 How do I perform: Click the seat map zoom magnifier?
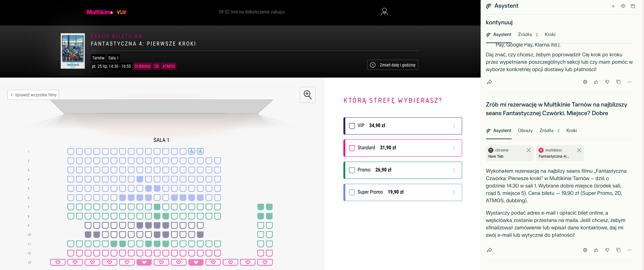[308, 95]
